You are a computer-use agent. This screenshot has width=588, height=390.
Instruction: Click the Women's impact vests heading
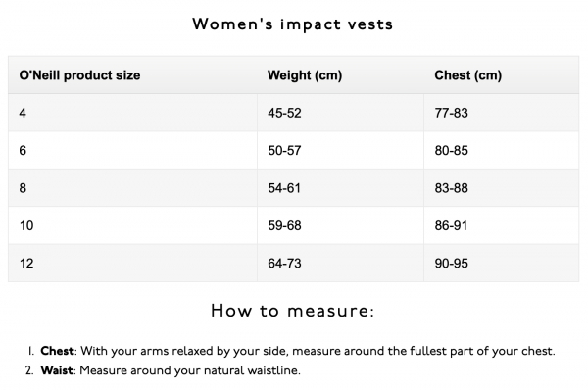(x=292, y=24)
